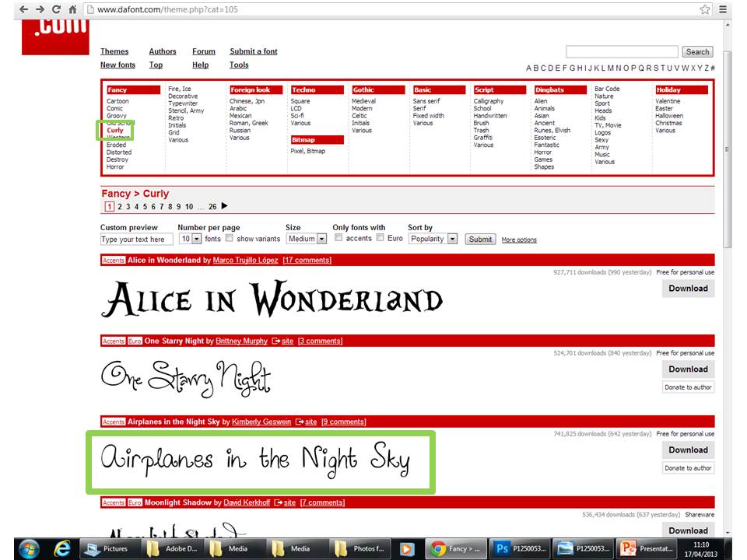Donate to author of Airplanes font
Image resolution: width=747 pixels, height=560 pixels.
[689, 468]
